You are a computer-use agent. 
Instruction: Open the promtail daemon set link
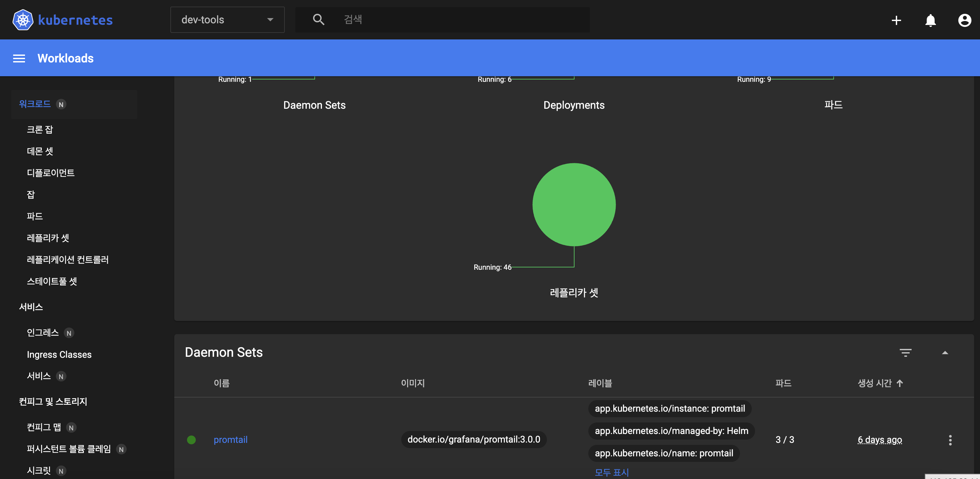230,440
